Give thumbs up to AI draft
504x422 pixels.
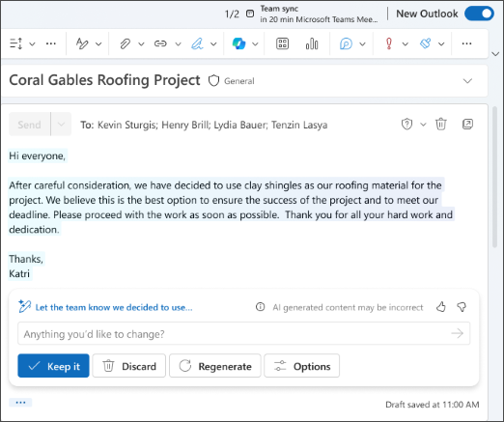click(x=441, y=307)
